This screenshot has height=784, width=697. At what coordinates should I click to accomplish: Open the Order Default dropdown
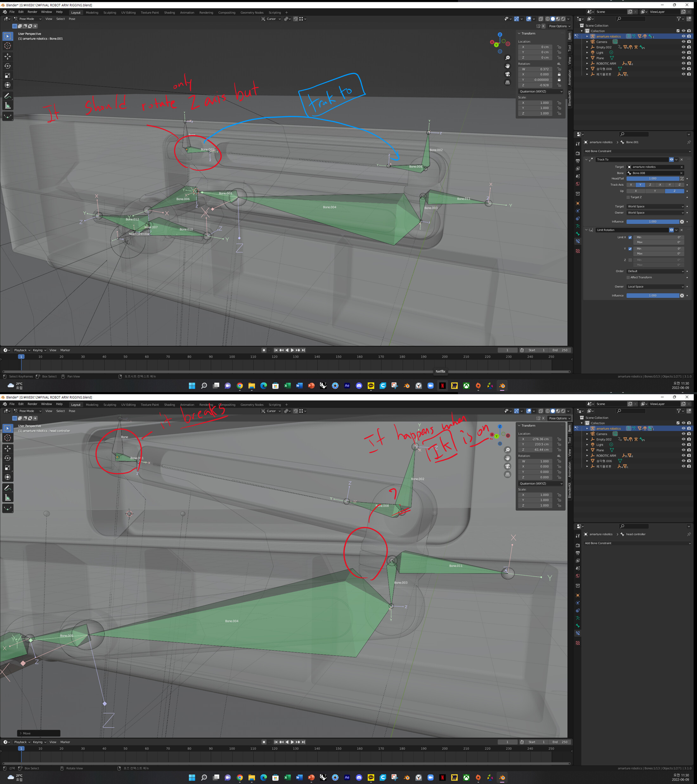(x=655, y=271)
